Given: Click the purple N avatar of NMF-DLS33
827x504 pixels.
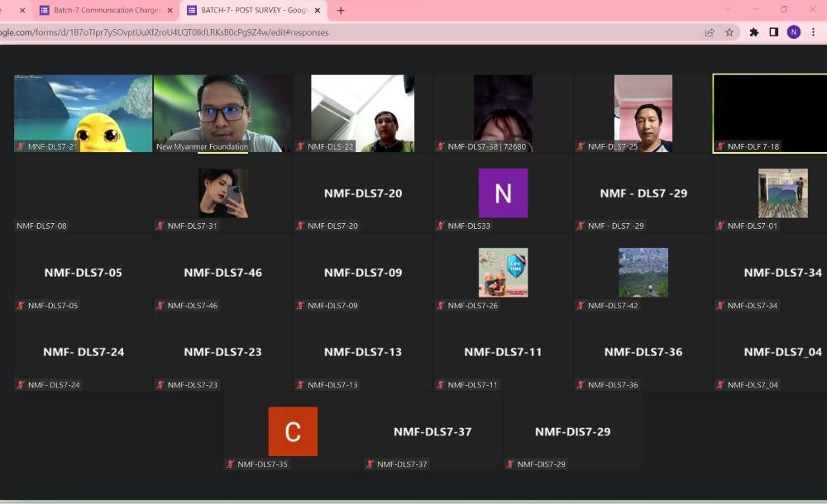Looking at the screenshot, I should [503, 193].
